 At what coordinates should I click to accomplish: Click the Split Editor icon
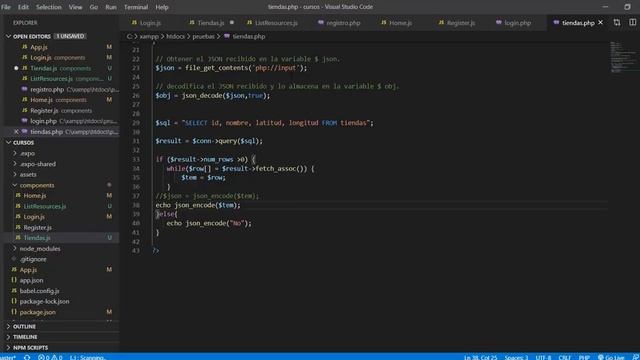[x=632, y=22]
